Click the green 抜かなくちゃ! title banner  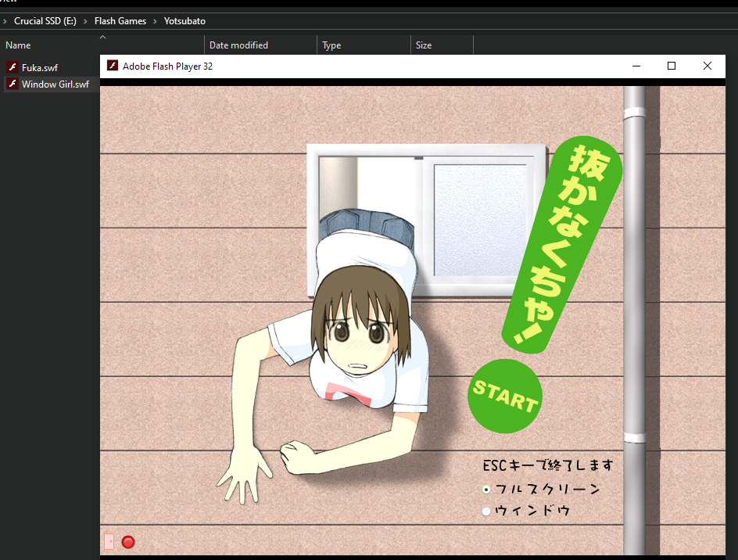[x=562, y=245]
